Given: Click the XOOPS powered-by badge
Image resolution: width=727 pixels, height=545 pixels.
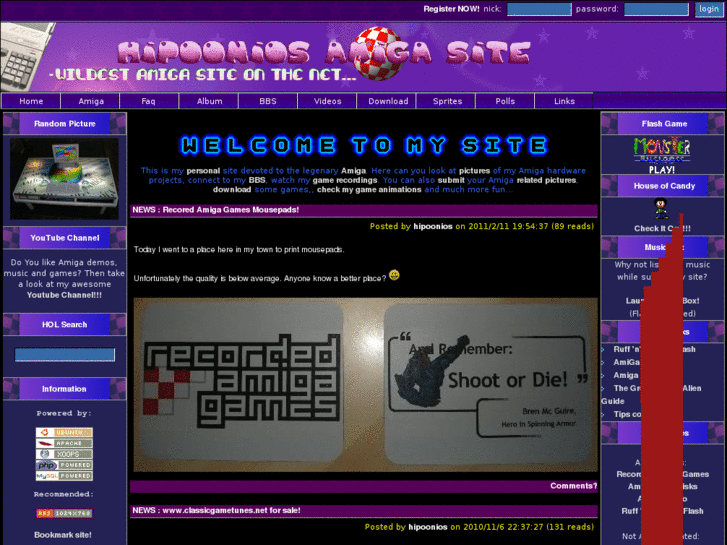Looking at the screenshot, I should [64, 454].
